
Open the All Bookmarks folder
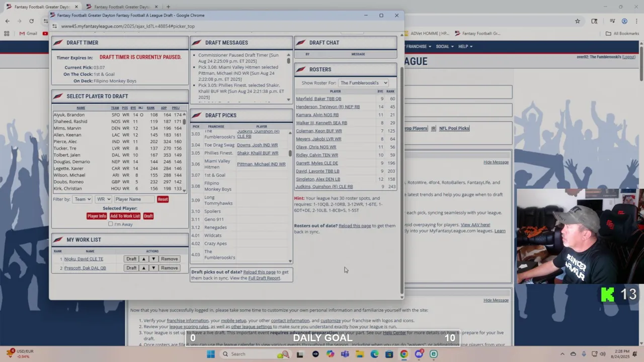tap(622, 34)
